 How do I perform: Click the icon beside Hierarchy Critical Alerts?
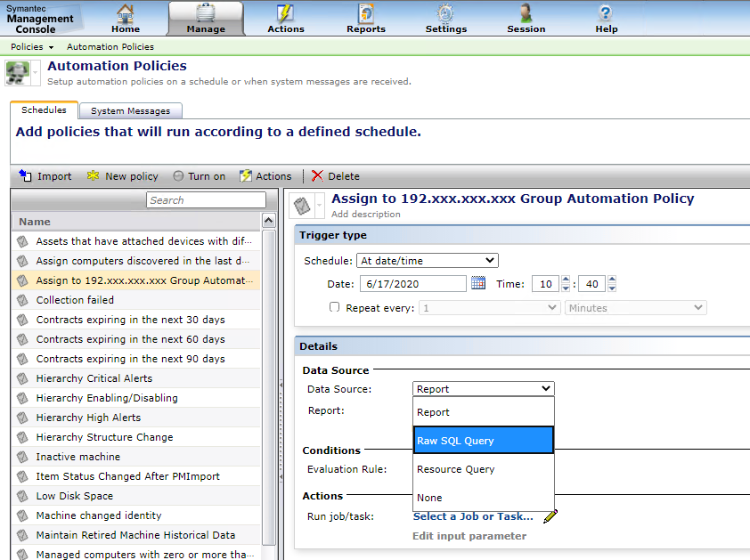(x=22, y=378)
